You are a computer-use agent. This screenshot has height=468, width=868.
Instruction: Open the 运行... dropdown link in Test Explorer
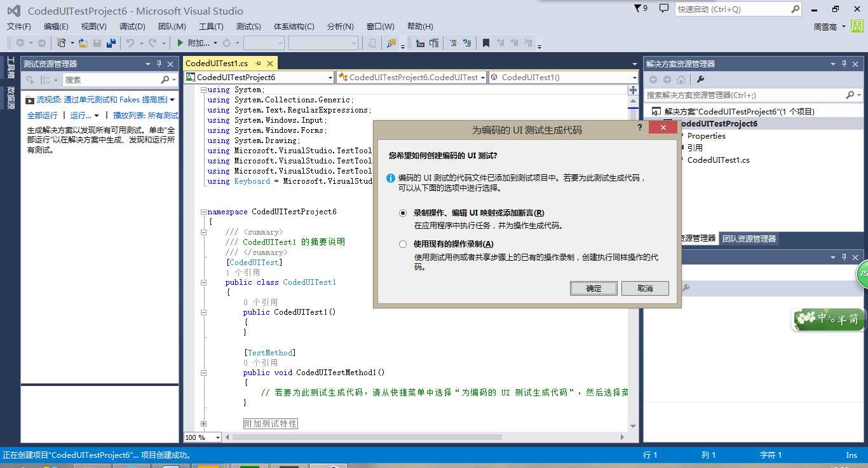click(85, 116)
